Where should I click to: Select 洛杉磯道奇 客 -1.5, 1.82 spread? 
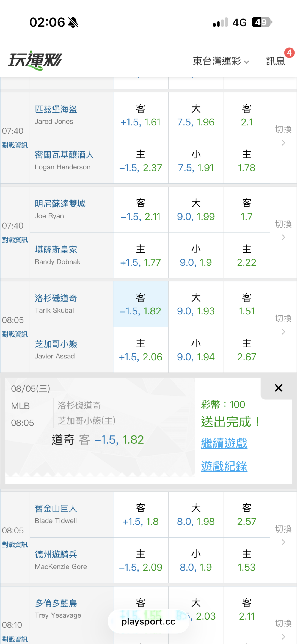pos(141,304)
